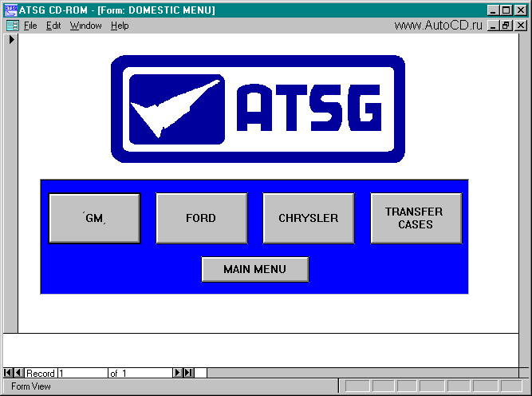Click the record selector arrow on left
The image size is (532, 396).
(11, 40)
